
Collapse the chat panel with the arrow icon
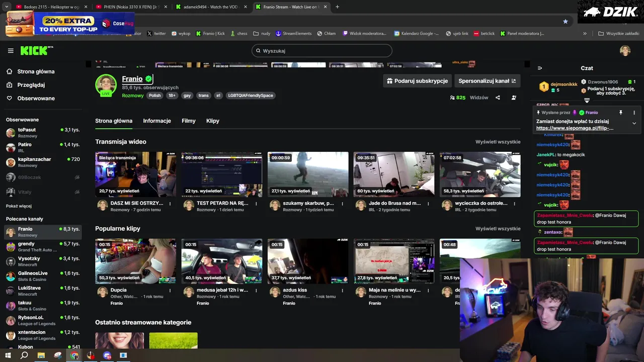coord(540,68)
